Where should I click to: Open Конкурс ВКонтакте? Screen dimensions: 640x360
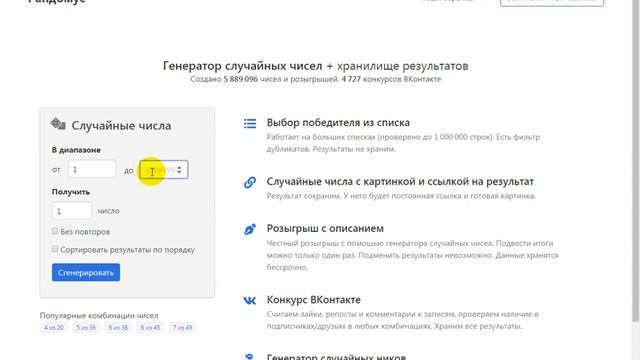[x=313, y=300]
